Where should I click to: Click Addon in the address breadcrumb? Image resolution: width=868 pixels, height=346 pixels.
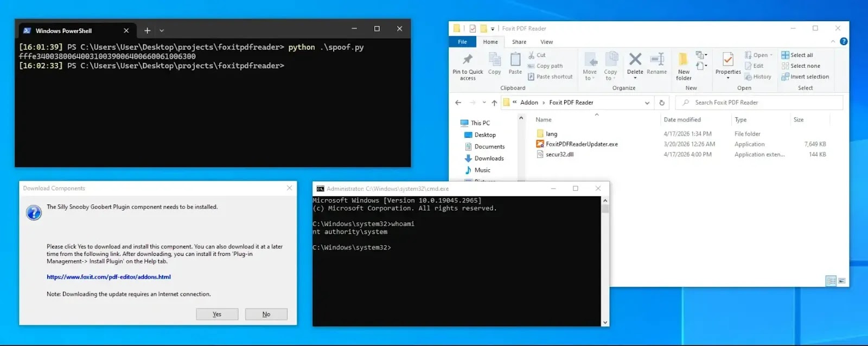529,102
